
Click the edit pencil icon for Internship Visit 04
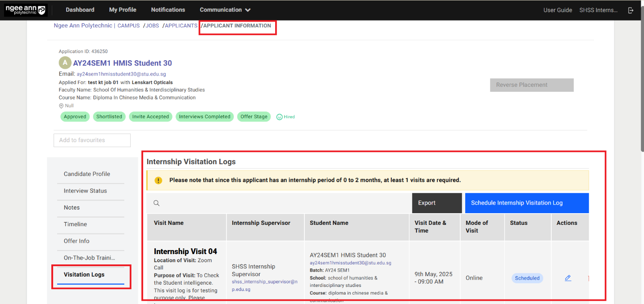point(567,278)
